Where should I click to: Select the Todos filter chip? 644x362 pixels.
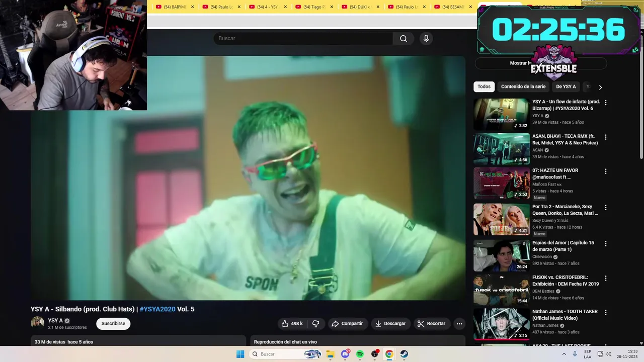point(484,86)
